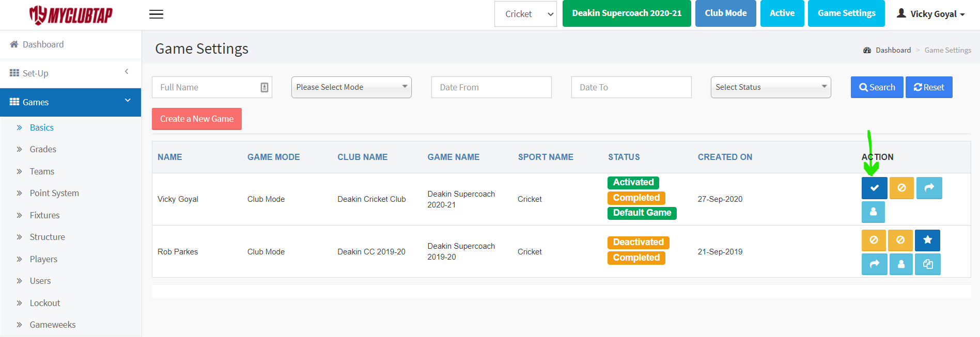980x337 pixels.
Task: Open Teams in the sidebar
Action: (x=42, y=171)
